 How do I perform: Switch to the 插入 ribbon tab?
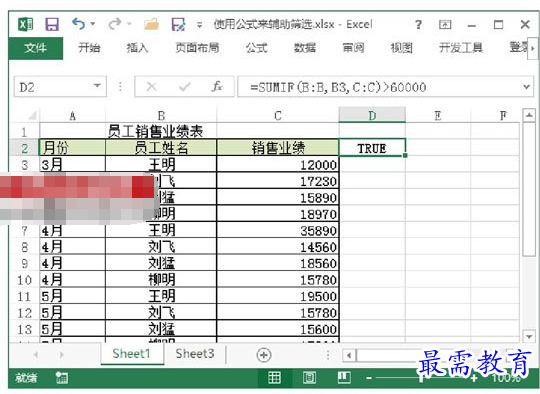click(137, 48)
